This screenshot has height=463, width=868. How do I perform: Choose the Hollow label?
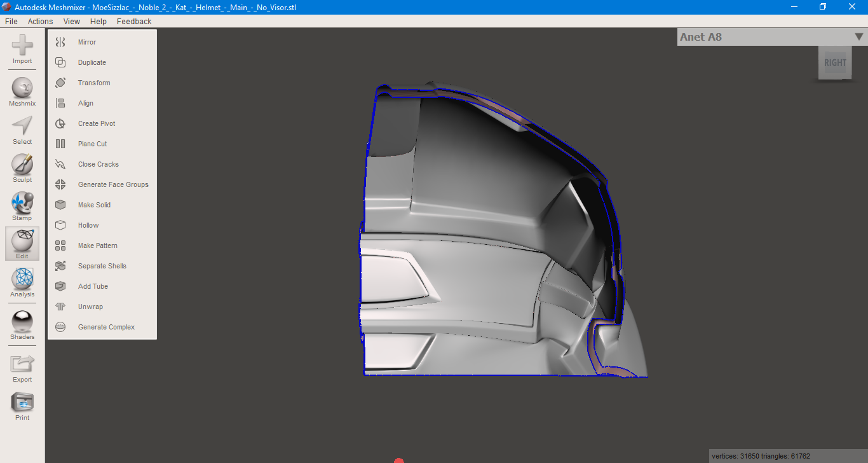click(x=88, y=225)
